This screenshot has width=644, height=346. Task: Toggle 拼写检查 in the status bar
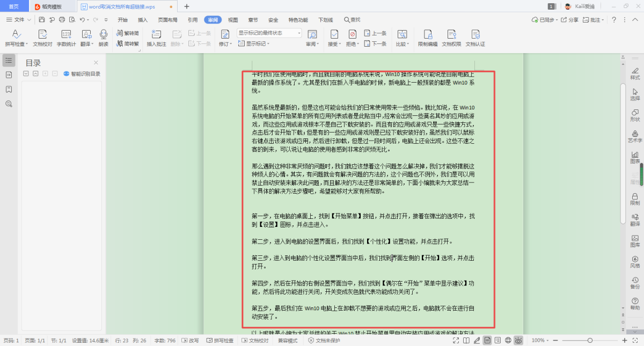coord(220,341)
